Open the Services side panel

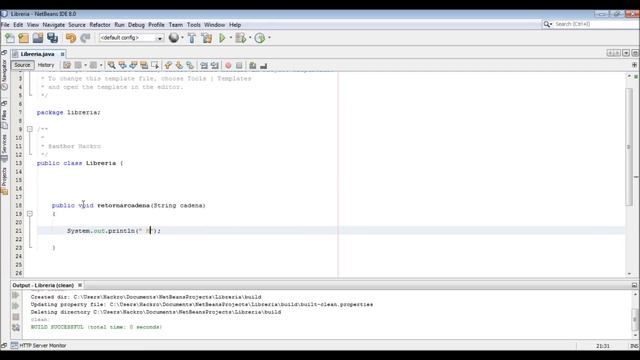4,148
